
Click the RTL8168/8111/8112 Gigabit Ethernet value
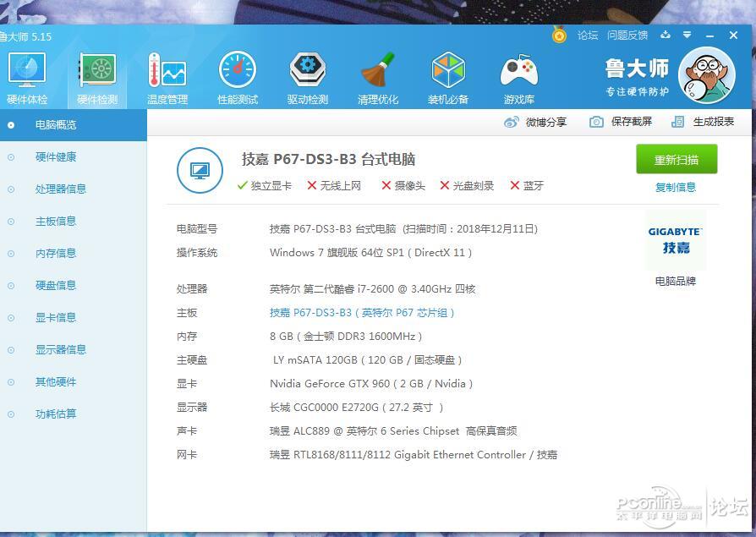[x=414, y=455]
